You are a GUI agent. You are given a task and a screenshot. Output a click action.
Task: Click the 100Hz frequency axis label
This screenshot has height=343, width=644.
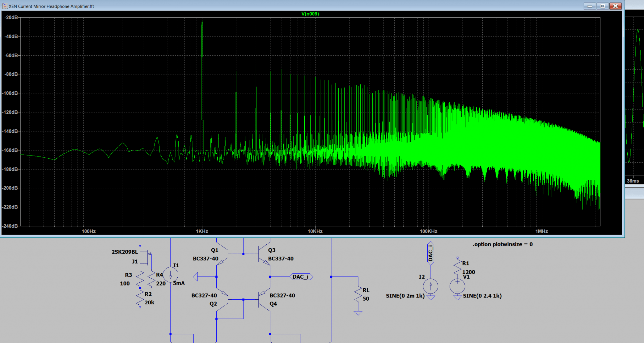tap(89, 231)
